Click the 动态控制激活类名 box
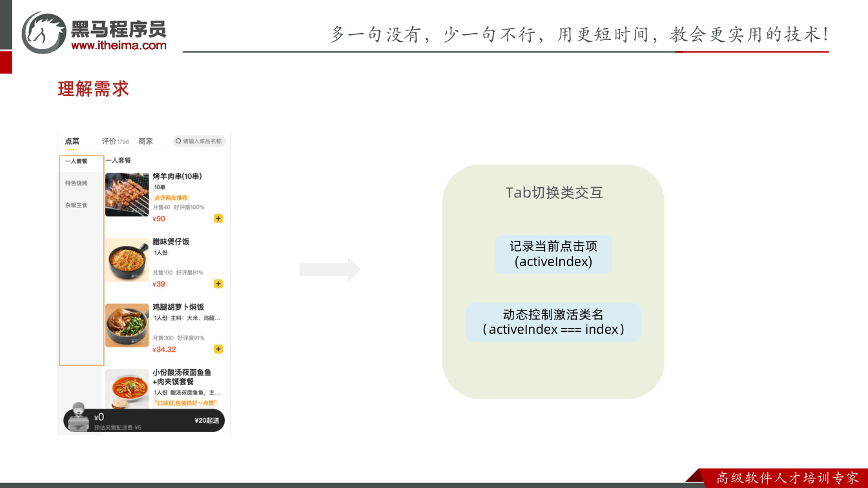The image size is (868, 488). click(x=553, y=322)
